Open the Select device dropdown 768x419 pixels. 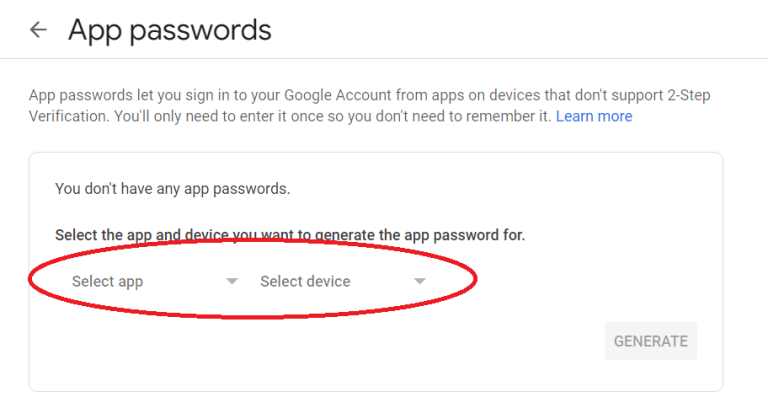(342, 281)
